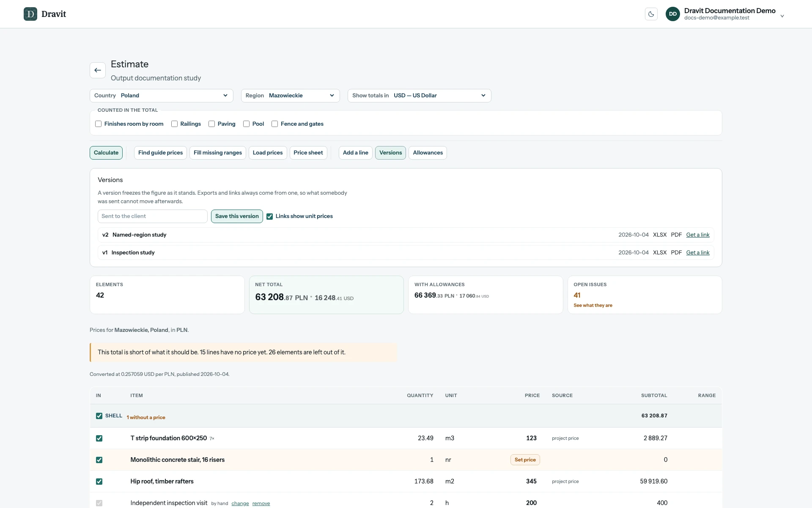Open the Price sheet
812x508 pixels.
coord(308,153)
